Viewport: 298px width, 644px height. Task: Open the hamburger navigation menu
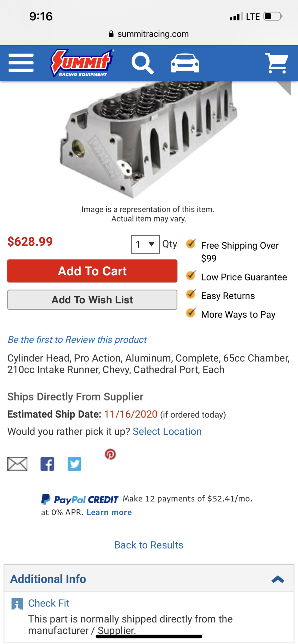(21, 63)
